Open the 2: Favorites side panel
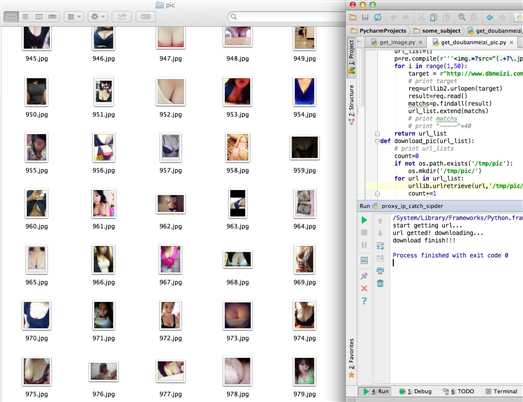 [351, 358]
